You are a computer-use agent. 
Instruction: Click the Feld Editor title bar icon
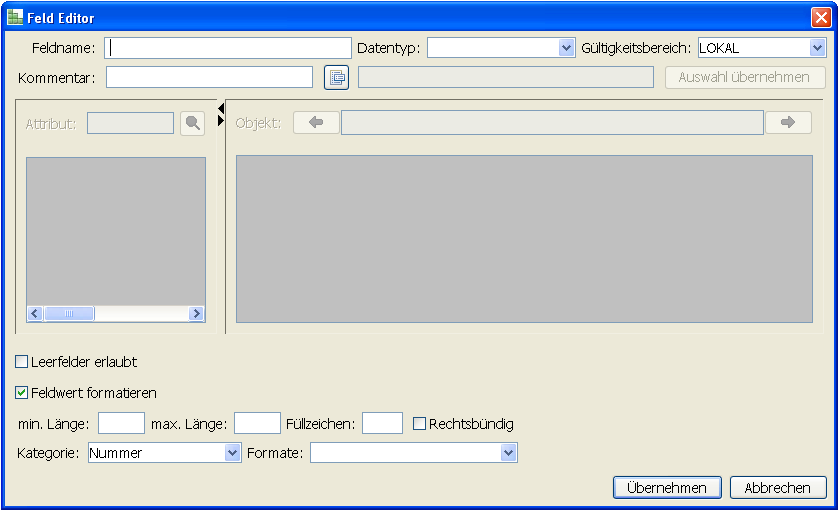(x=15, y=17)
